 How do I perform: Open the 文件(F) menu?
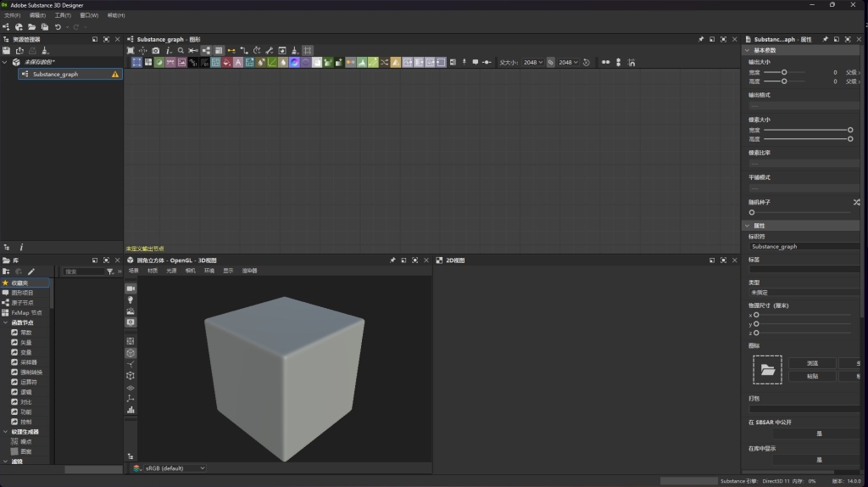12,15
